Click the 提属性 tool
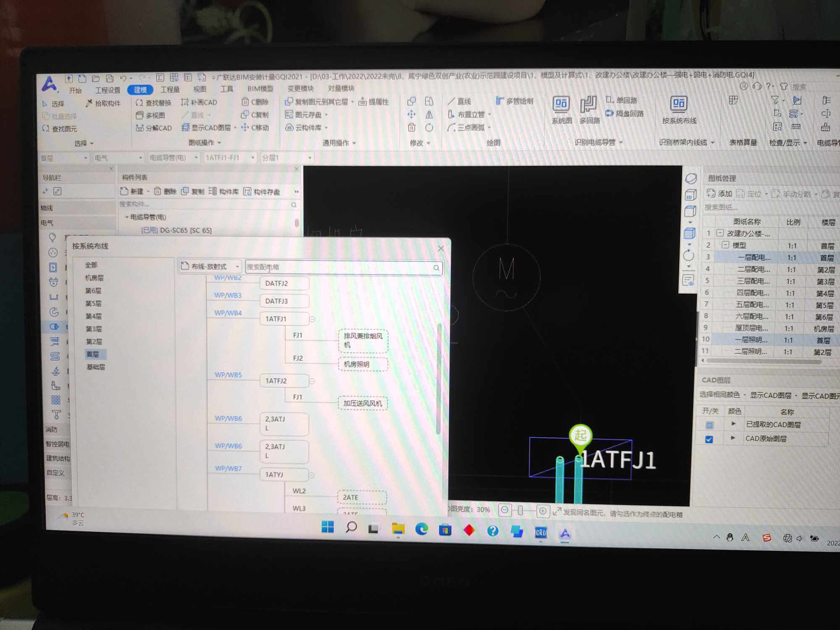840x630 pixels. pos(373,102)
